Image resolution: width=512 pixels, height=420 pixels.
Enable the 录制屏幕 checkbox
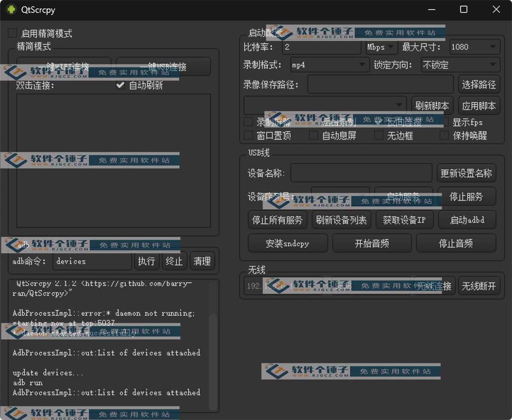248,122
